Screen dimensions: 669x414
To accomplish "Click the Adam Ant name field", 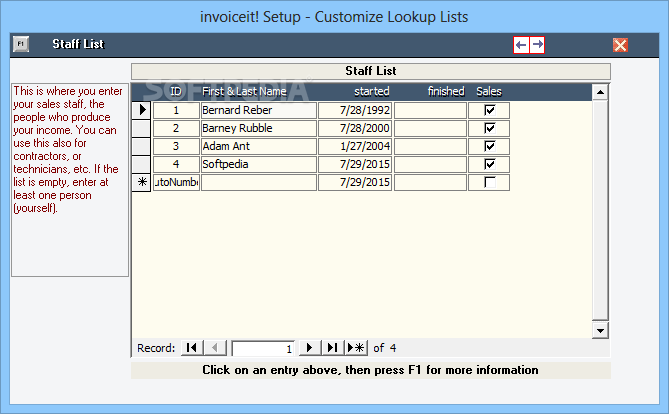I will coord(259,146).
